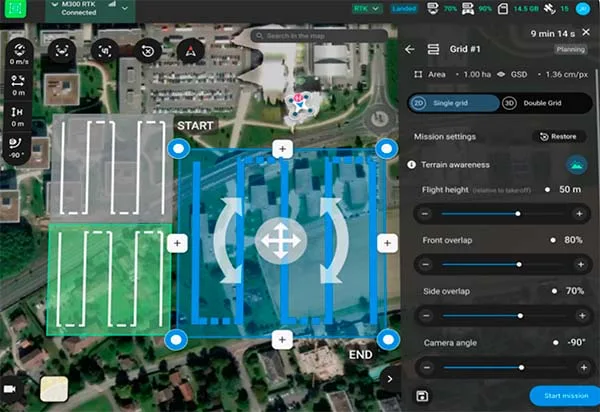
Task: Click the back arrow beside Grid #1
Action: [x=410, y=49]
